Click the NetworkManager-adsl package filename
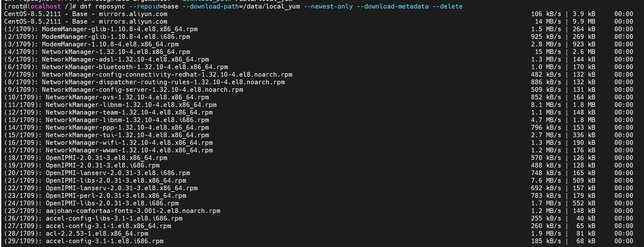Screen dimensions: 644x247 [125, 59]
